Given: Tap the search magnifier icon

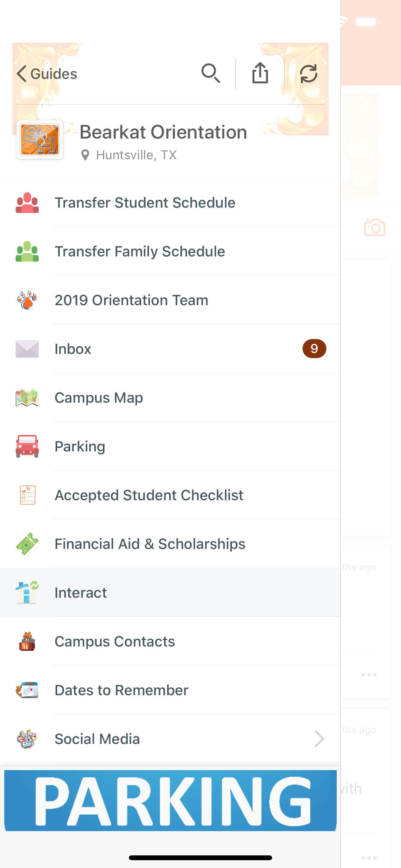Looking at the screenshot, I should [211, 73].
